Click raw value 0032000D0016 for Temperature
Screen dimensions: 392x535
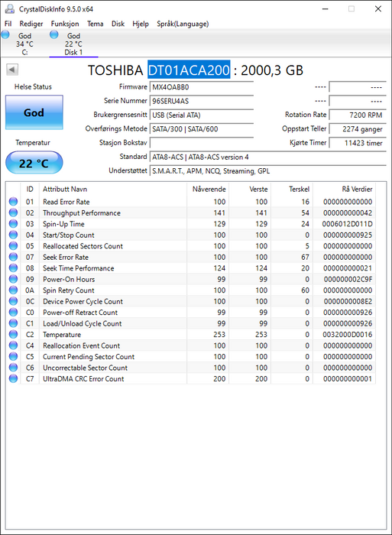(348, 335)
